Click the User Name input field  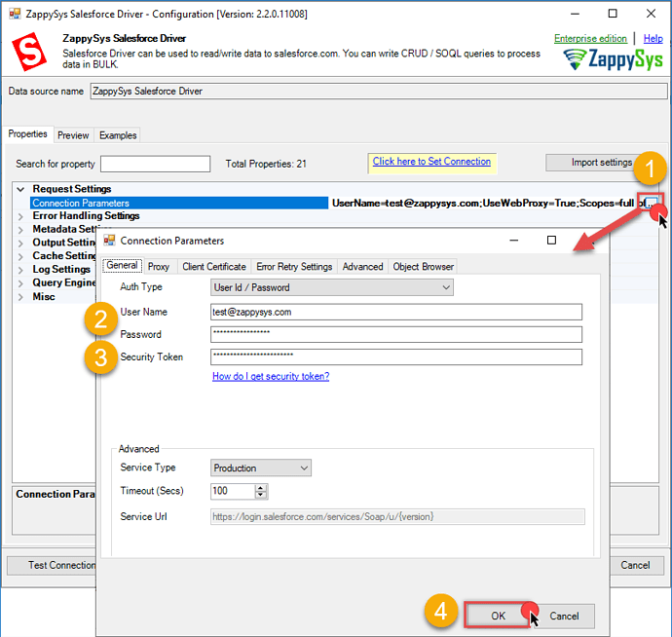pos(396,312)
